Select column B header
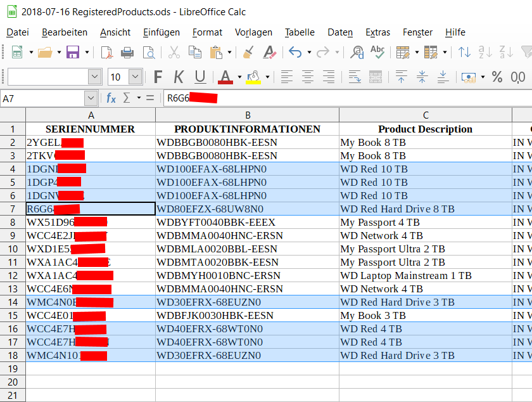Viewport: 532px width, 402px height. coord(248,115)
